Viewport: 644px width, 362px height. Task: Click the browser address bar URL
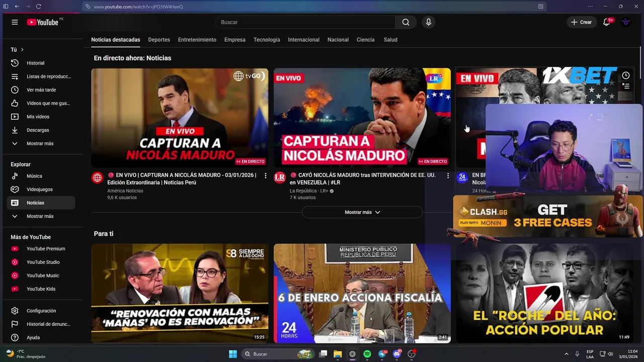pyautogui.click(x=138, y=7)
